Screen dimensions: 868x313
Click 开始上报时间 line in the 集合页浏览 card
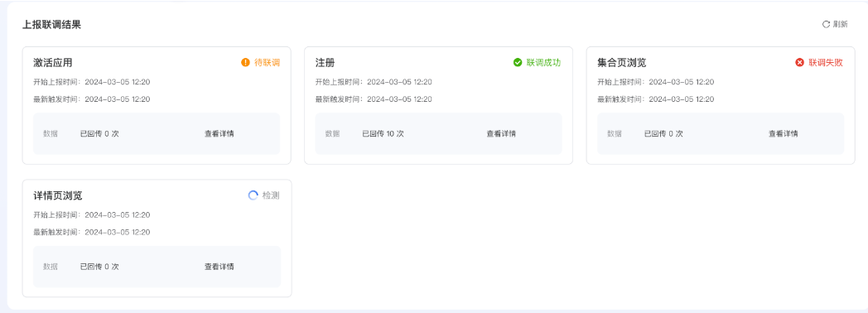(x=655, y=83)
